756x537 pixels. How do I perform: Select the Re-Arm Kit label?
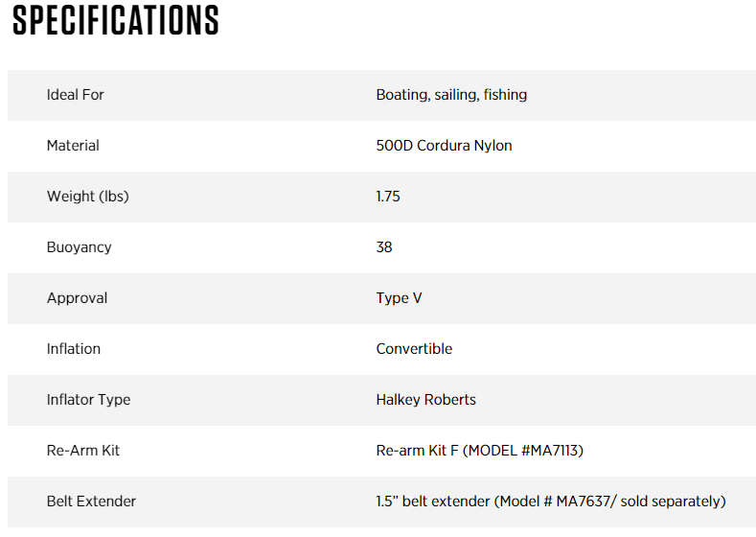(83, 451)
